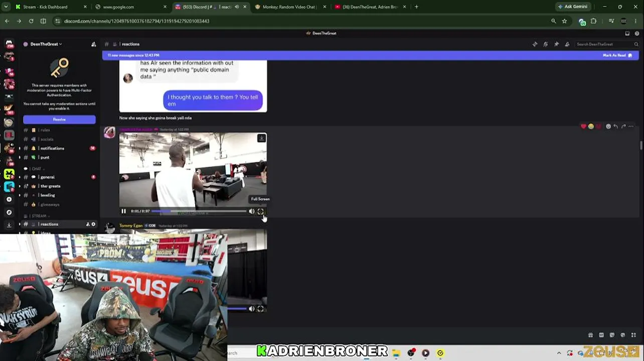Viewport: 644px width, 361px height.
Task: Reload the current page
Action: 31,21
